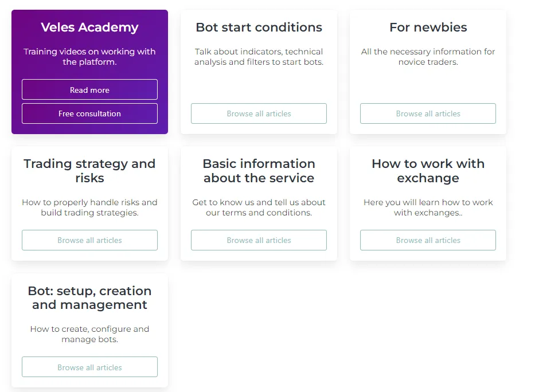This screenshot has width=535, height=392.
Task: Select the Bot start conditions title
Action: [x=259, y=28]
